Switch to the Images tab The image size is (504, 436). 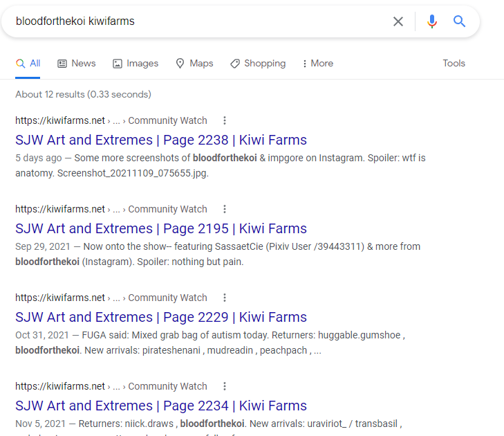coord(136,64)
